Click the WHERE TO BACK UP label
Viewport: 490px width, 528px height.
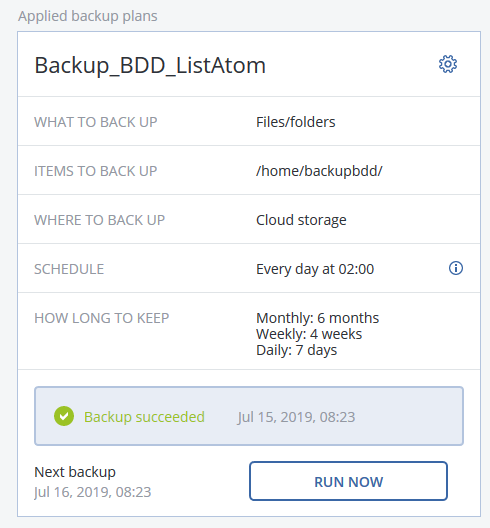click(x=99, y=220)
